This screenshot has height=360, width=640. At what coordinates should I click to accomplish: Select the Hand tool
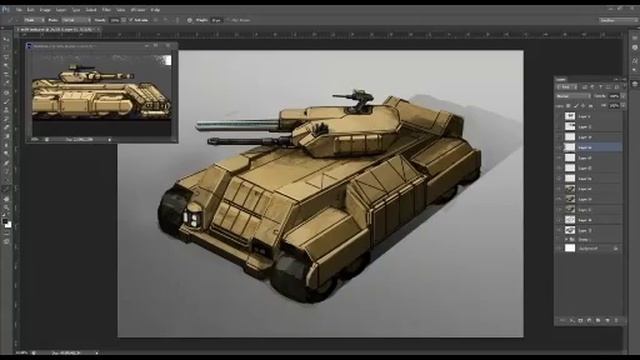[6, 199]
